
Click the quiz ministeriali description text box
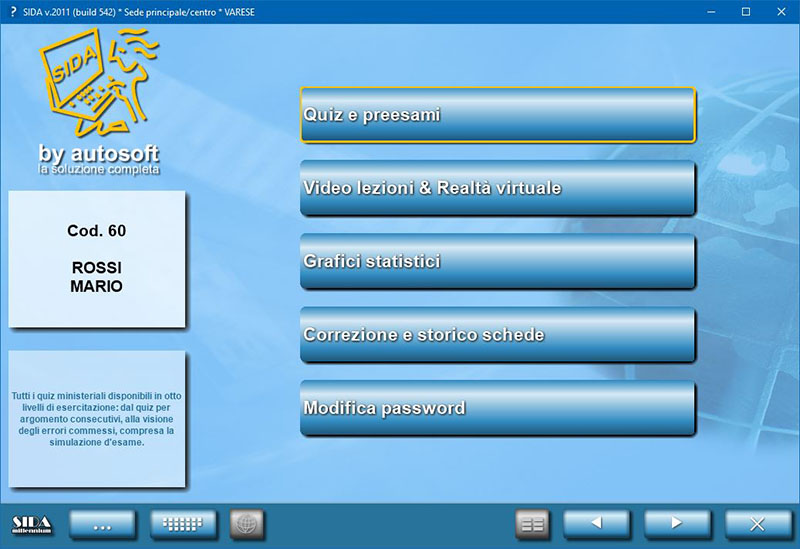[x=97, y=418]
